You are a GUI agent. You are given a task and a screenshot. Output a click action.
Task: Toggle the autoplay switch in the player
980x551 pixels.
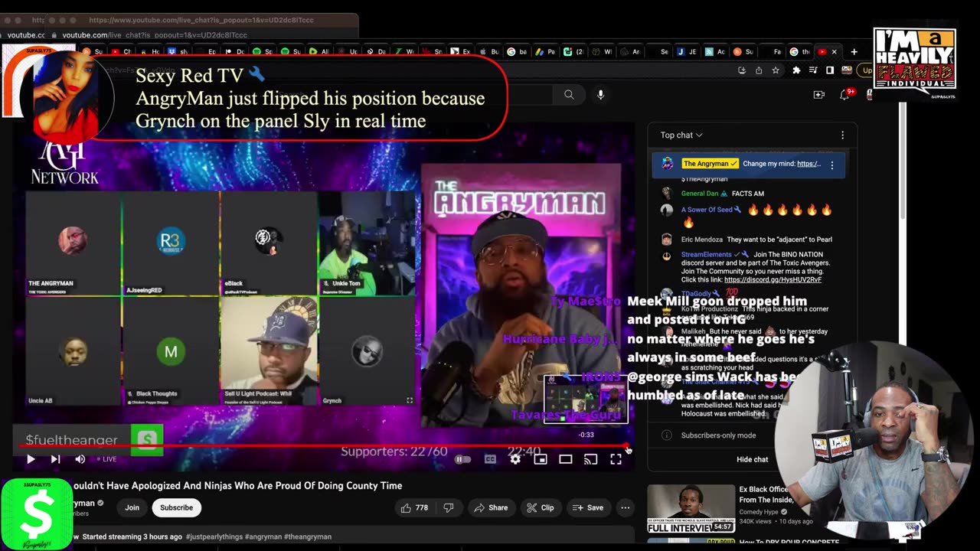[462, 459]
